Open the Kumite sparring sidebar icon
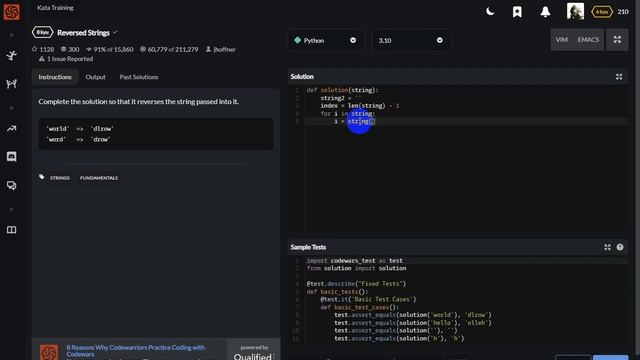This screenshot has height=360, width=640. coord(11,84)
